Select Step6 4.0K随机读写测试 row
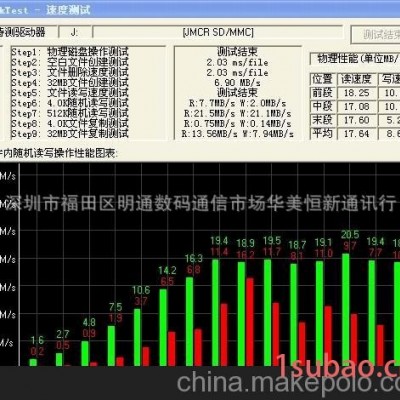This screenshot has height=400, width=400. pyautogui.click(x=70, y=103)
